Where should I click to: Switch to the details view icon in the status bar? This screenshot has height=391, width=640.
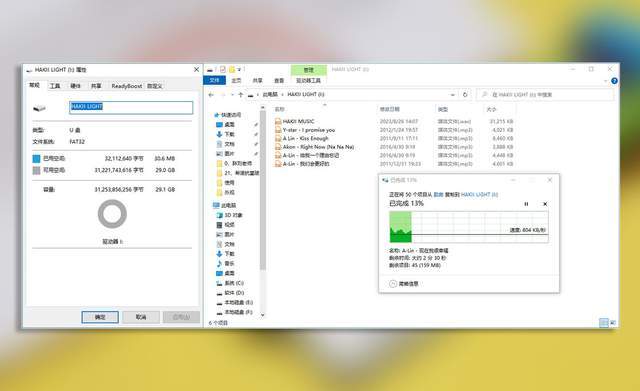(x=604, y=322)
